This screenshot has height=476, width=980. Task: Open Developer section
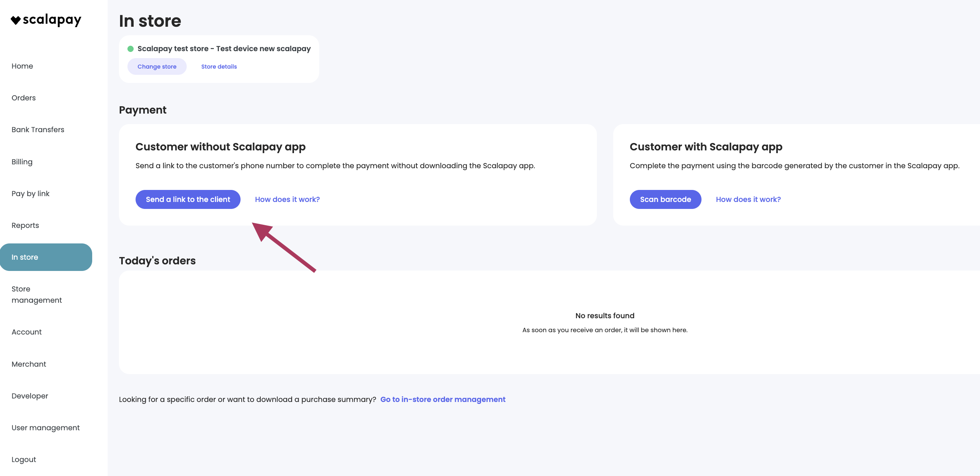pos(30,396)
